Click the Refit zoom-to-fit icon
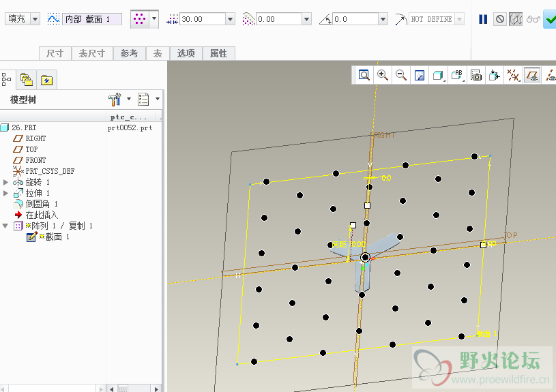 (364, 76)
